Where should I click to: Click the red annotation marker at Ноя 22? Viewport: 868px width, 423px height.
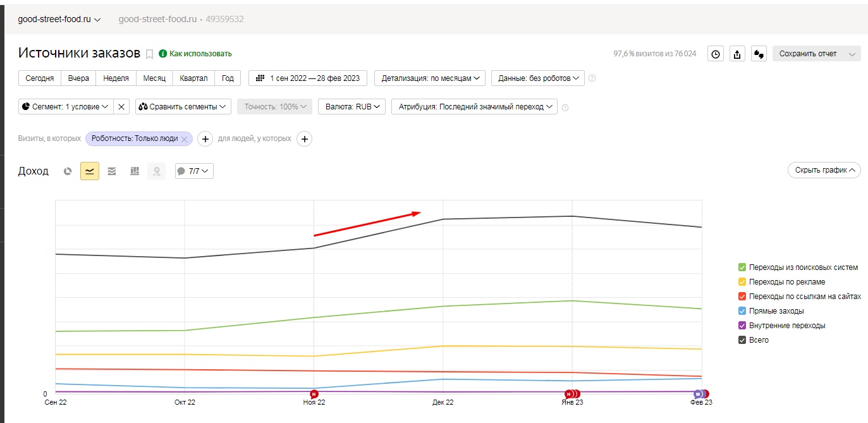(x=314, y=394)
